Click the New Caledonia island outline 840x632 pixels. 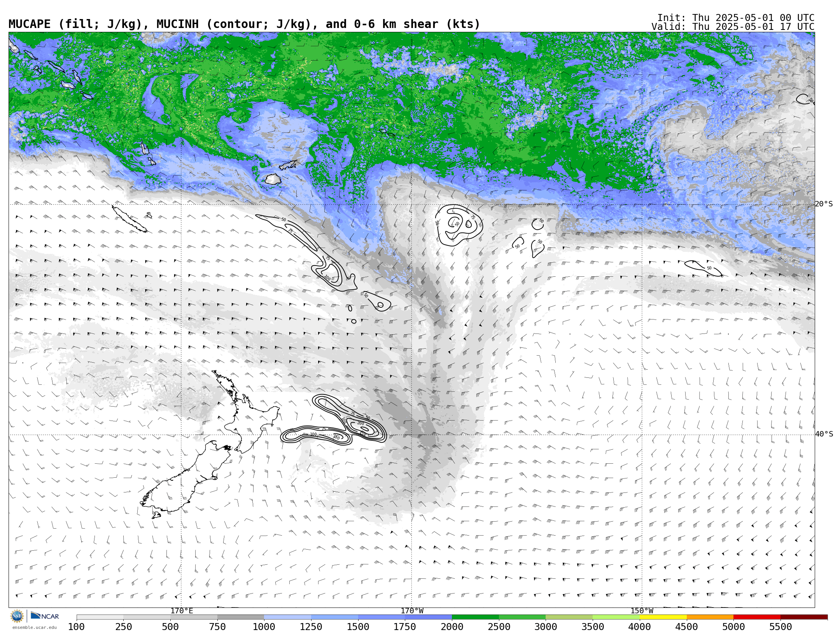129,219
